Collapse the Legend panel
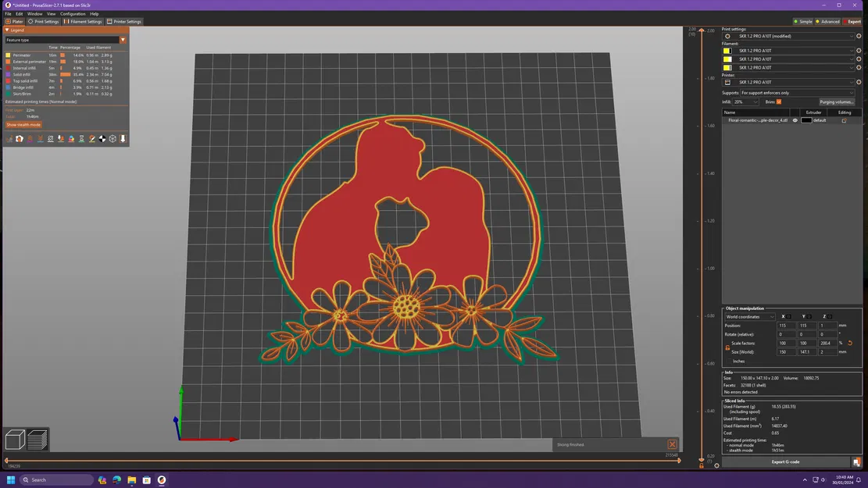 [7, 30]
